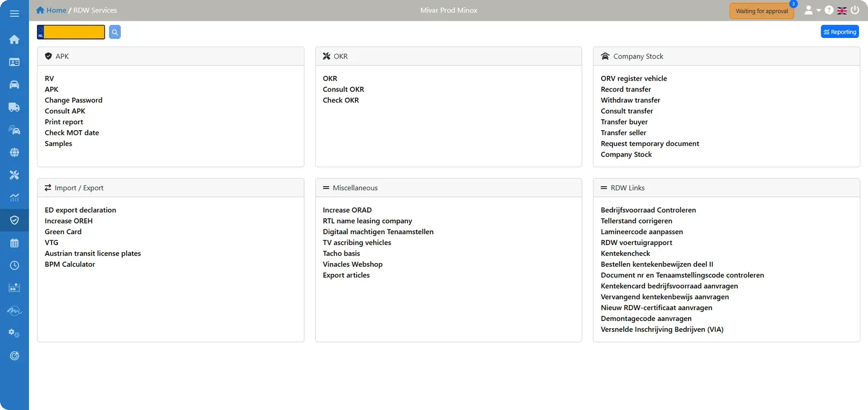Open the Reporting button
The height and width of the screenshot is (410, 868).
tap(840, 32)
